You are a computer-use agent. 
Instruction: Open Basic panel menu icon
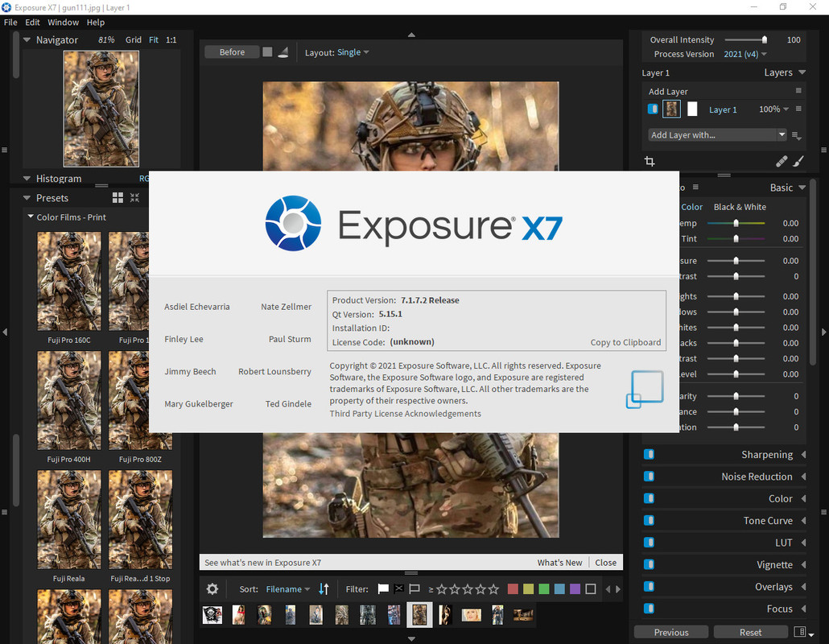coord(695,188)
